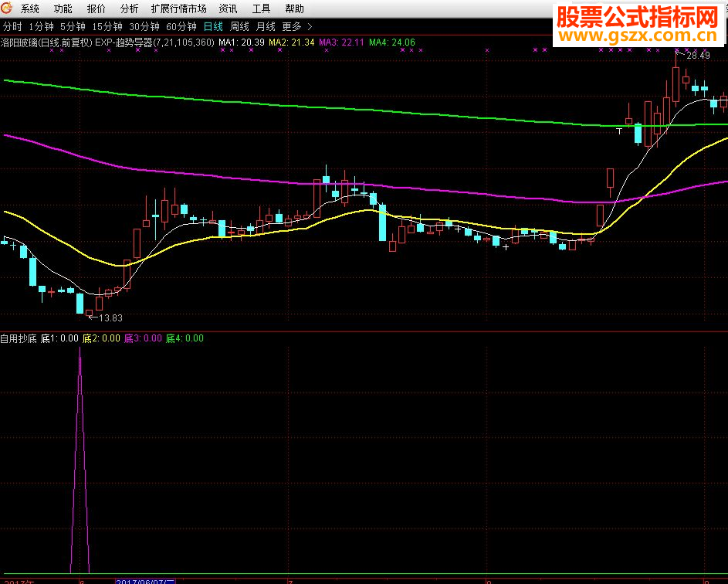
Task: Click the magenta spike in 自用抄底 panel
Action: point(80,460)
